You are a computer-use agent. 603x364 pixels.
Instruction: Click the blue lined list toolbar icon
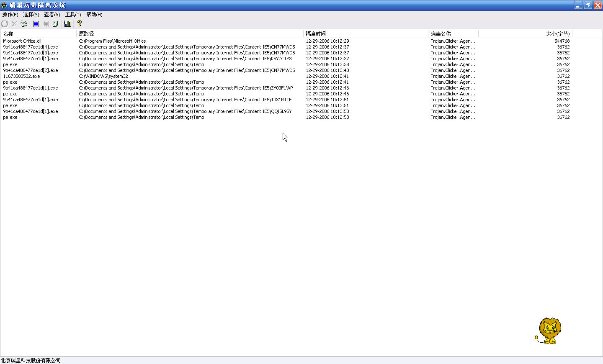click(36, 24)
